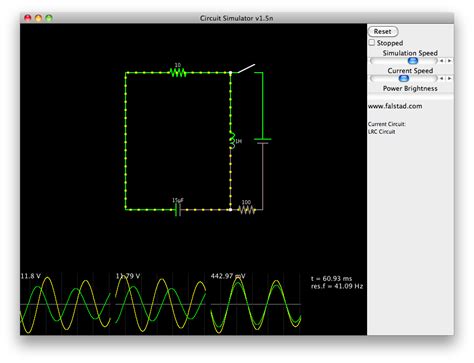Screen dimensions: 474x363
Task: Click the t = 60.93 ms readout
Action: click(331, 278)
